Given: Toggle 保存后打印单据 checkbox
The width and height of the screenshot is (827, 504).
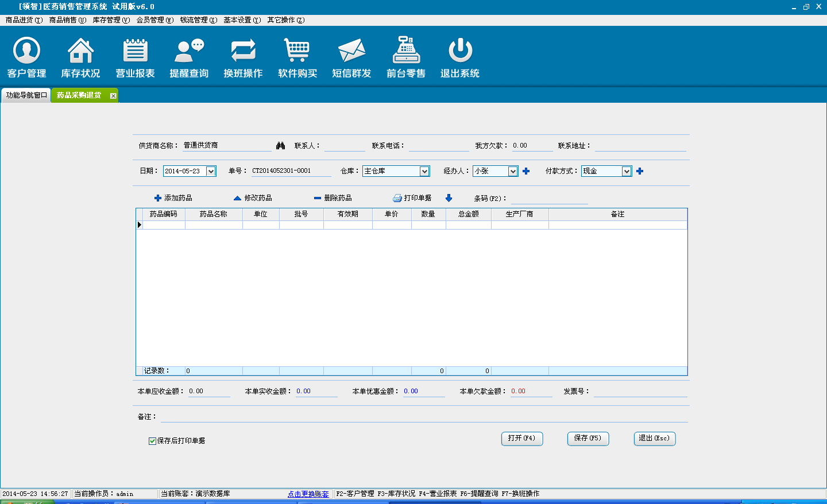Looking at the screenshot, I should coord(152,441).
